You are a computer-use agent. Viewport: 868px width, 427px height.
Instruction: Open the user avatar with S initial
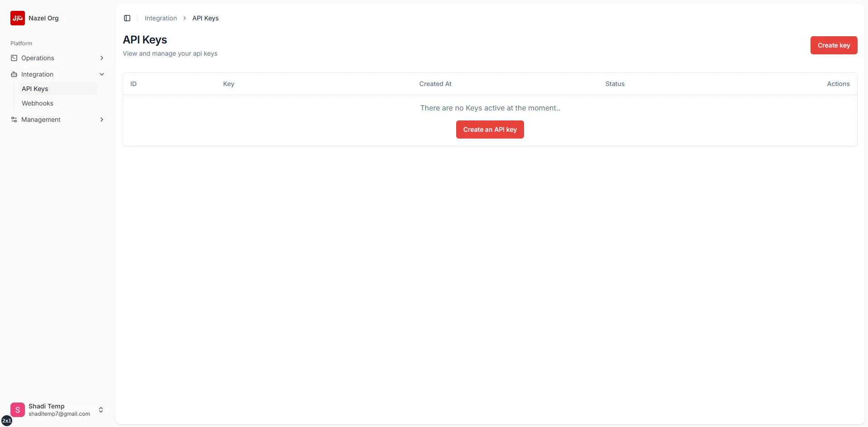17,409
